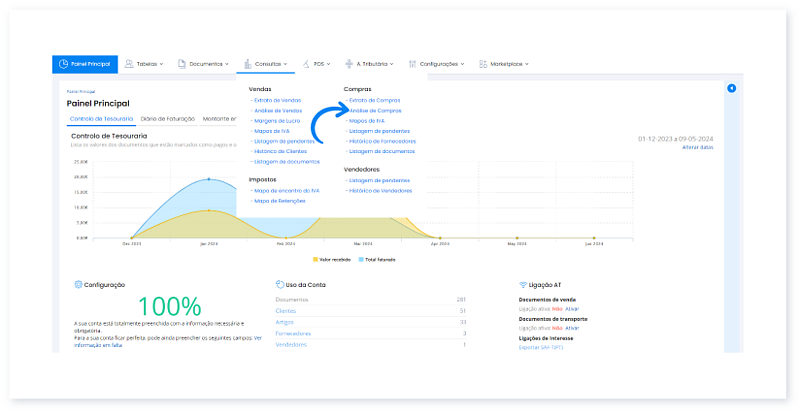Click the Marketplace icon
The width and height of the screenshot is (800, 413).
[483, 64]
